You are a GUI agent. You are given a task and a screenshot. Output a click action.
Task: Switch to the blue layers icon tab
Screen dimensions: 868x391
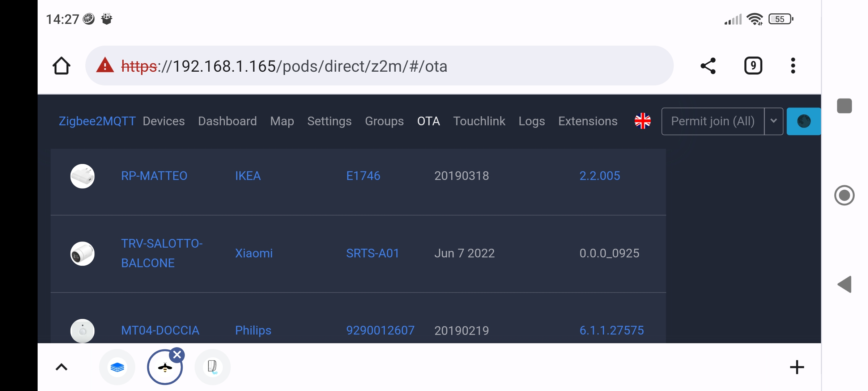point(117,367)
